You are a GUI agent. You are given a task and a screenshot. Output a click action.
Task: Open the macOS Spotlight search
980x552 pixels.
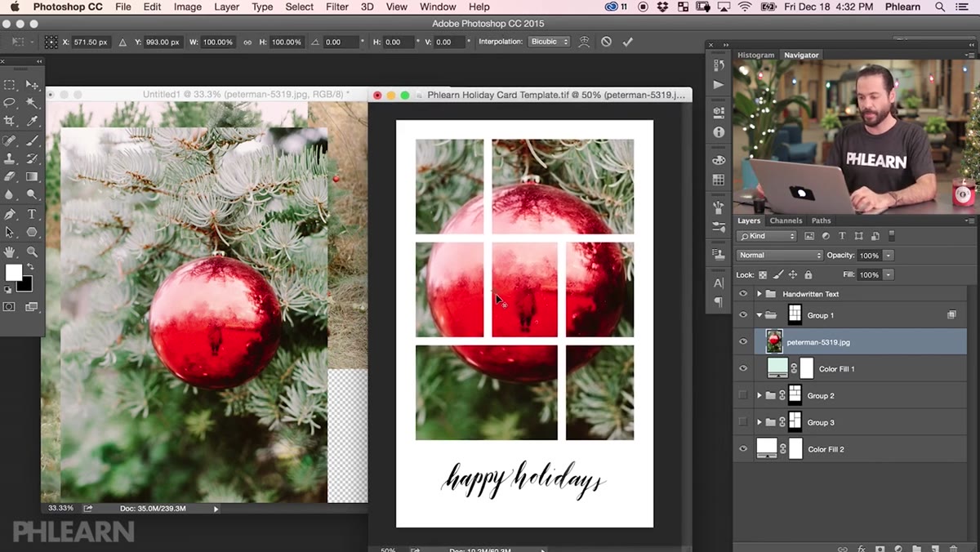[x=941, y=7]
